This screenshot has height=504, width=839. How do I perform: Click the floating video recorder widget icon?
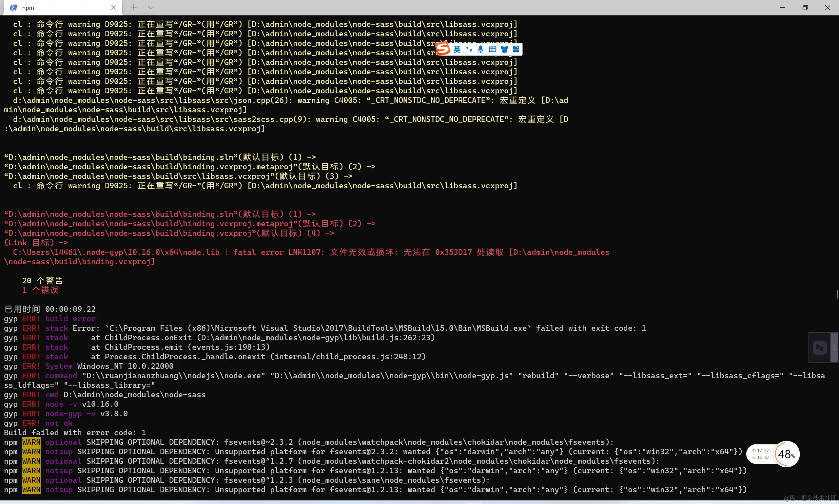pos(819,347)
